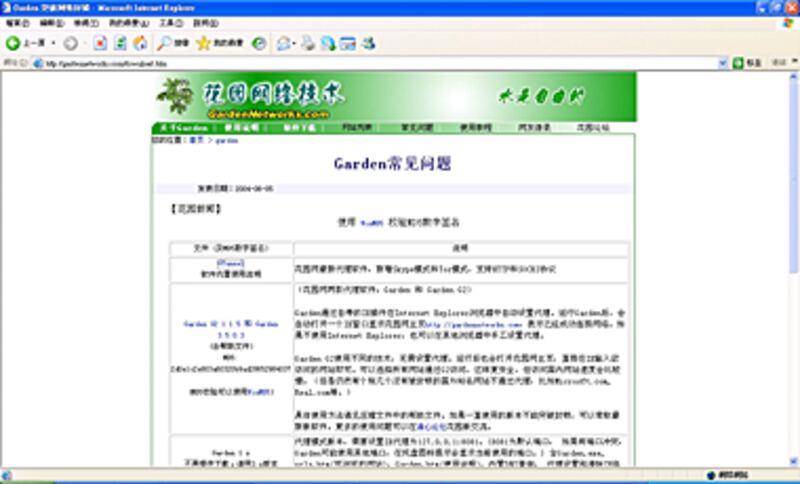Click the garden breadcrumb link
Image resolution: width=800 pixels, height=484 pixels.
coord(227,140)
